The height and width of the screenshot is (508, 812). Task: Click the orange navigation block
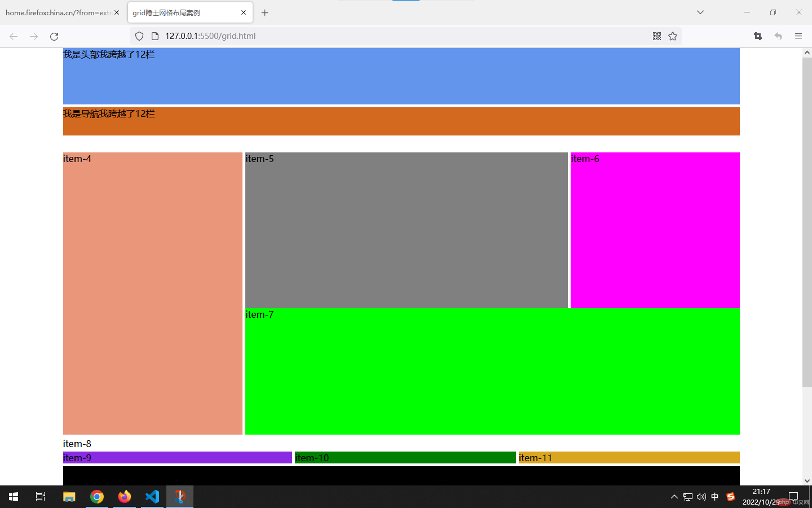tap(401, 121)
